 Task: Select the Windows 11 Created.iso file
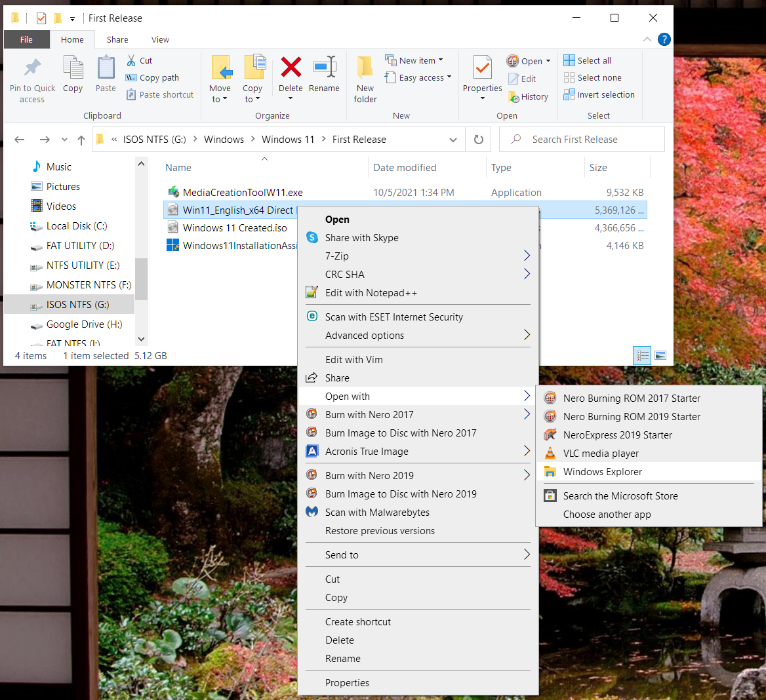tap(235, 228)
